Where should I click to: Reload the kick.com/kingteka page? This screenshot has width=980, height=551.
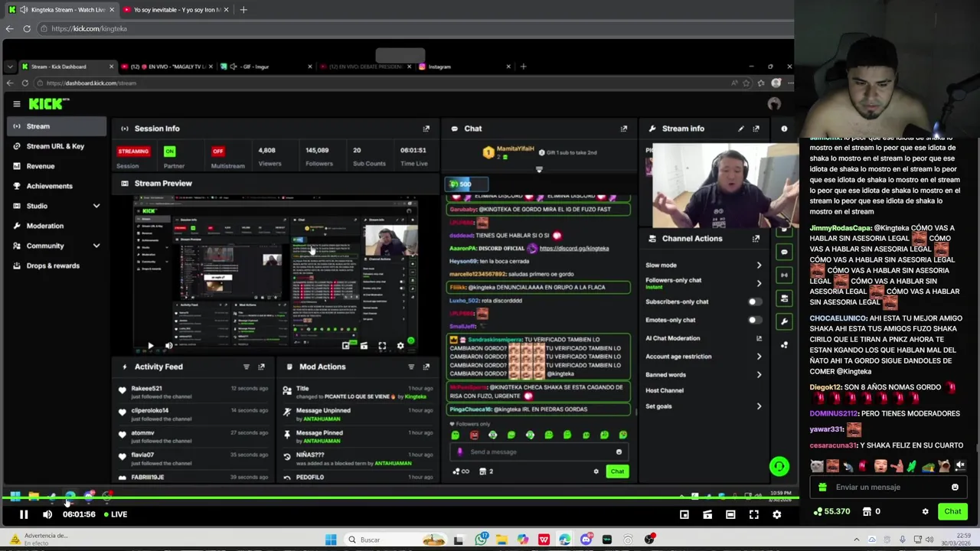[x=27, y=28]
